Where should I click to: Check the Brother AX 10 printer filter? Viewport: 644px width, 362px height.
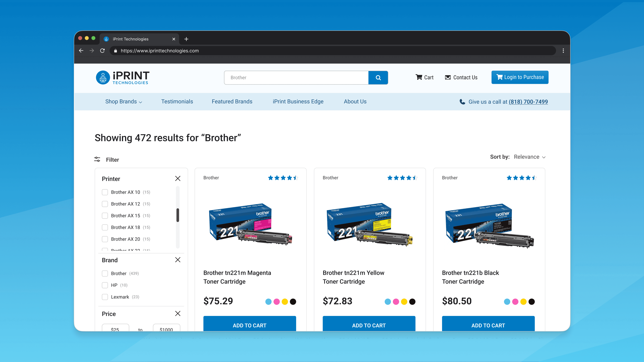coord(105,192)
